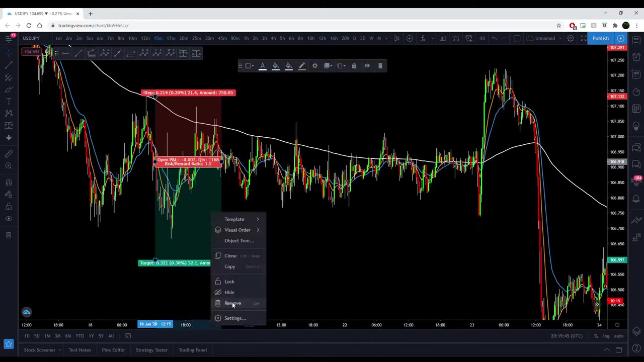Screen dimensions: 644x362
Task: Select the crosshair cursor tool
Action: pyautogui.click(x=9, y=53)
